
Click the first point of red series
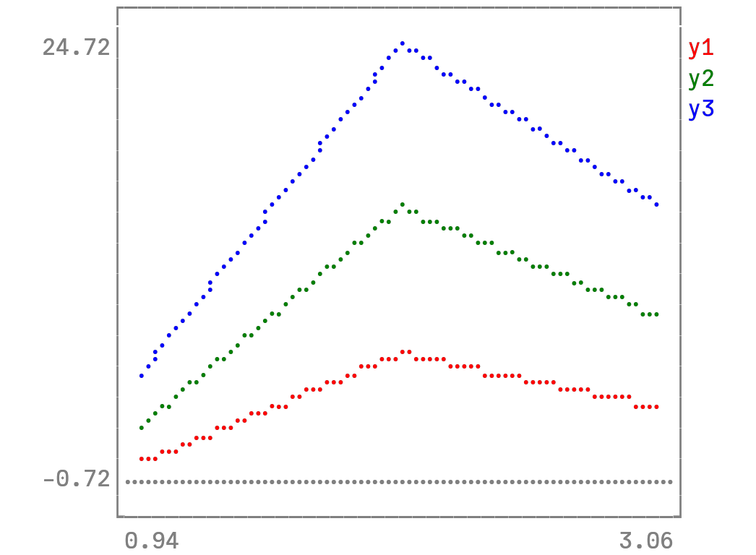(142, 459)
